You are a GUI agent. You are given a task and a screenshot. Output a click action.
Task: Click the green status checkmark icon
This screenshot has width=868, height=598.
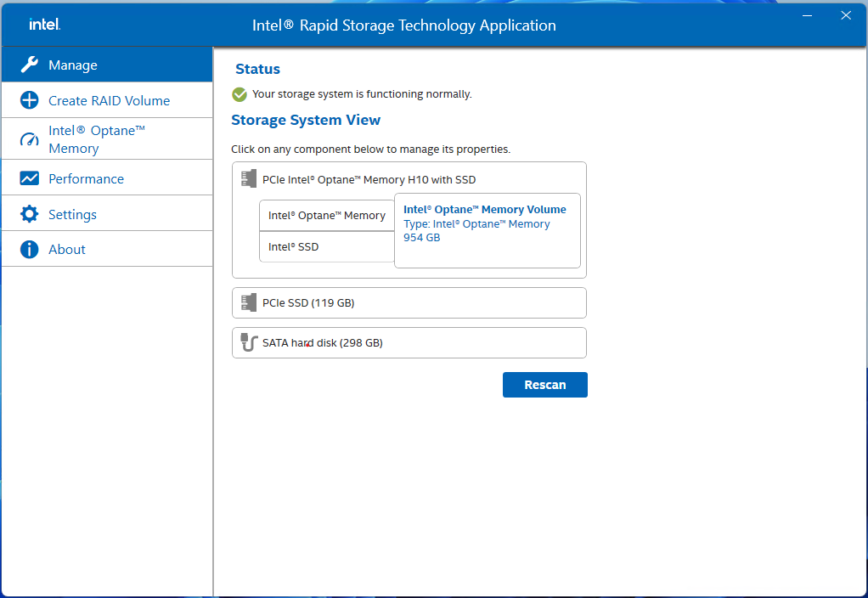240,94
